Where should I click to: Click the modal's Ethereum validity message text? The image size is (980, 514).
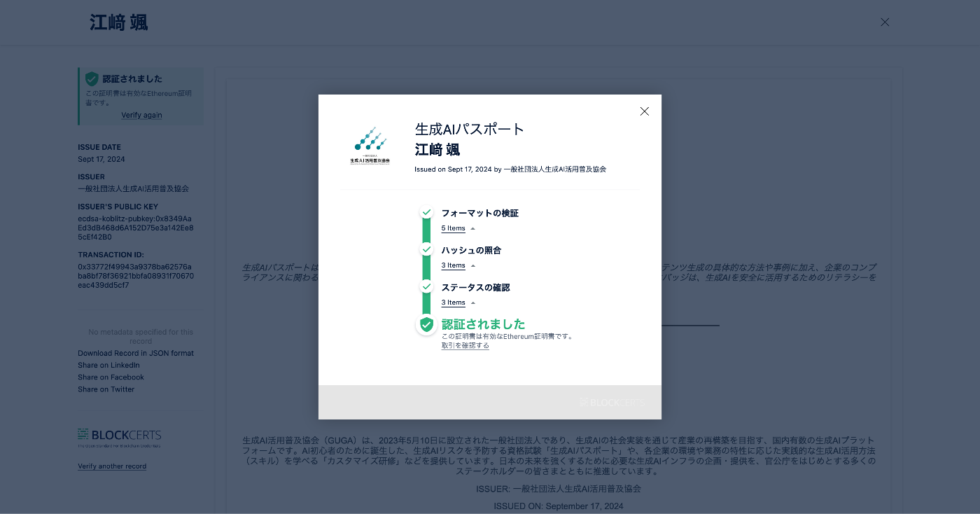[x=507, y=336]
